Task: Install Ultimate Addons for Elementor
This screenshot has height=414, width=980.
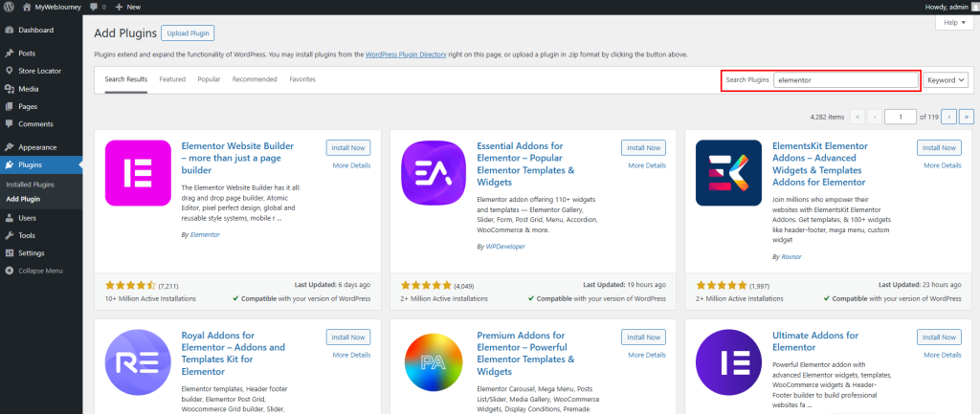Action: (940, 338)
